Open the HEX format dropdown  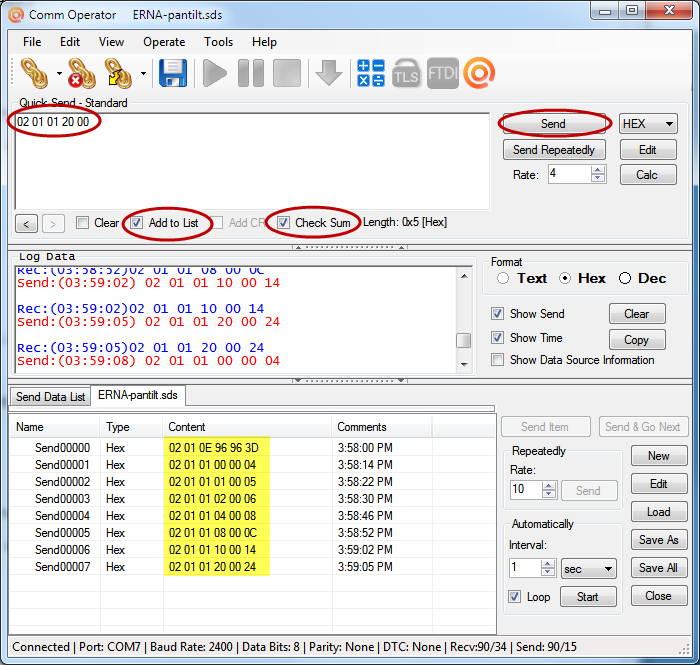click(648, 124)
